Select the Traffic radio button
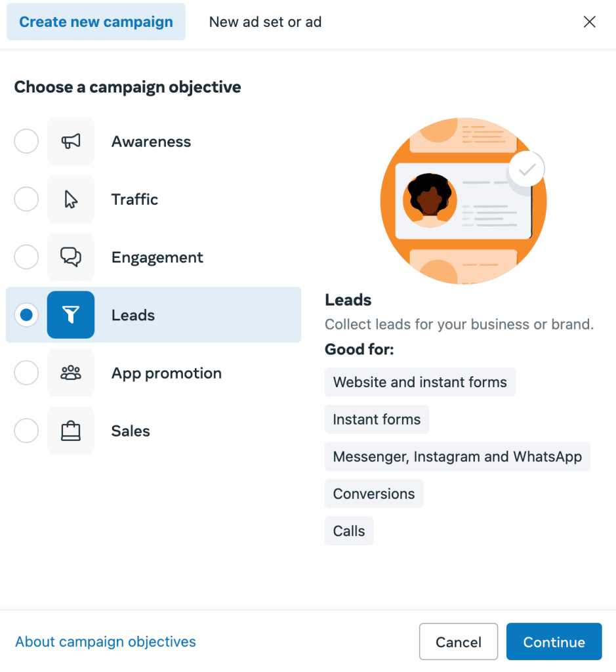The width and height of the screenshot is (616, 672). (x=26, y=199)
